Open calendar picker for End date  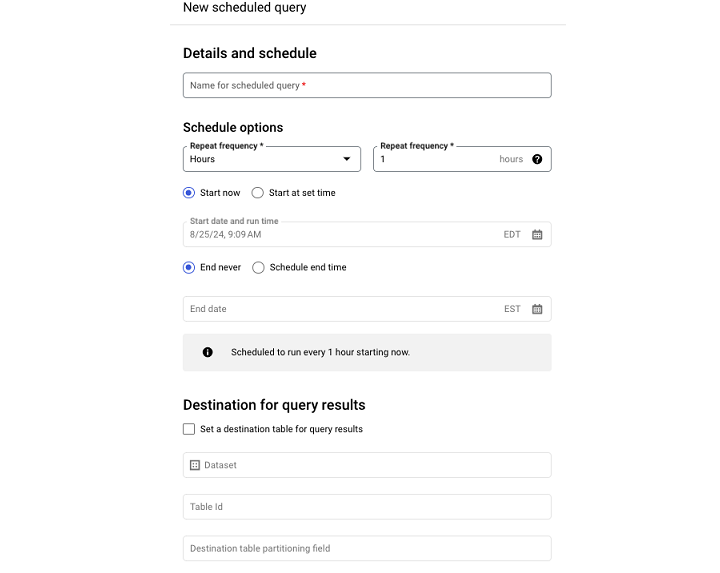[537, 310]
